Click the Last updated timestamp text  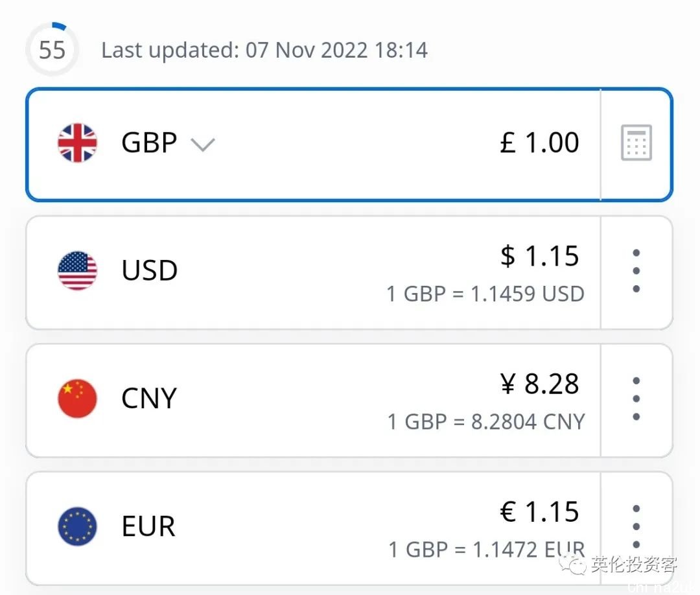[264, 51]
